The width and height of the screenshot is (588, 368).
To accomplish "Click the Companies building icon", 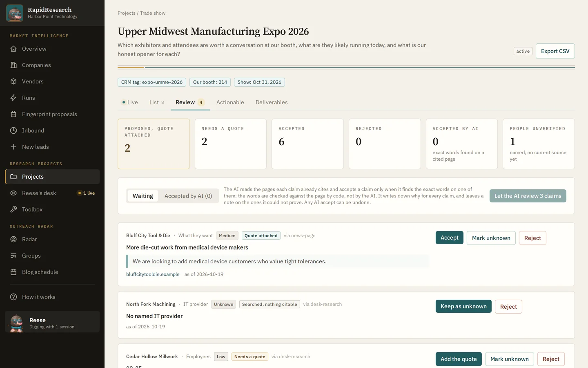I will pyautogui.click(x=13, y=65).
